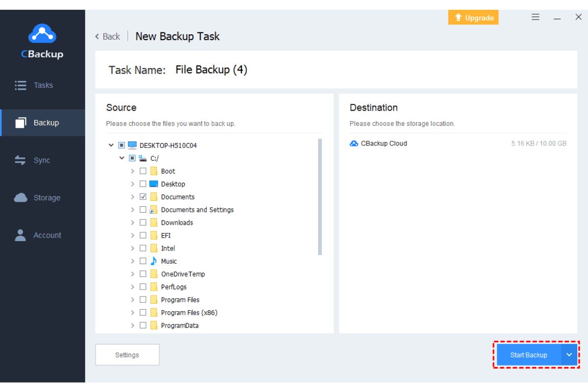Expand the Downloads folder
Image resolution: width=588 pixels, height=392 pixels.
(x=132, y=222)
